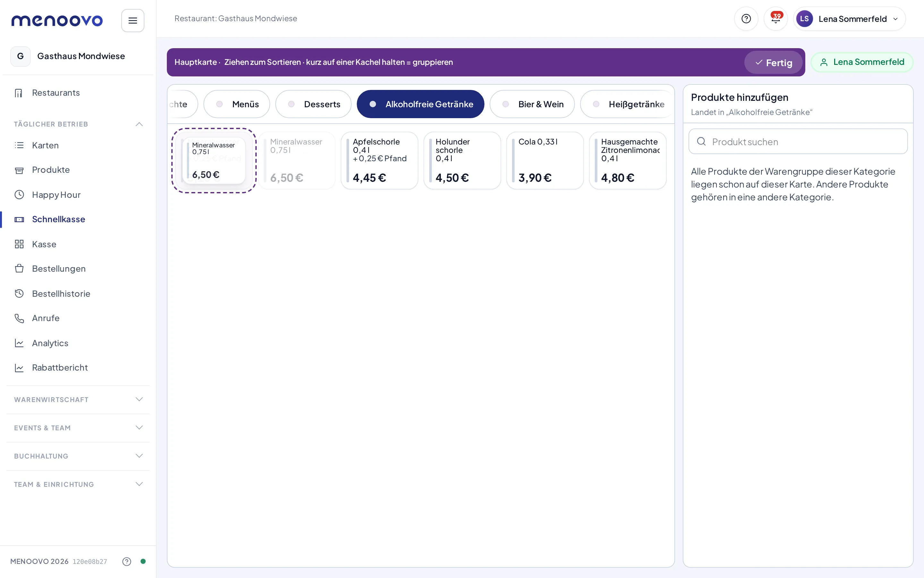Click the Fertig button
The height and width of the screenshot is (578, 924).
tap(773, 62)
